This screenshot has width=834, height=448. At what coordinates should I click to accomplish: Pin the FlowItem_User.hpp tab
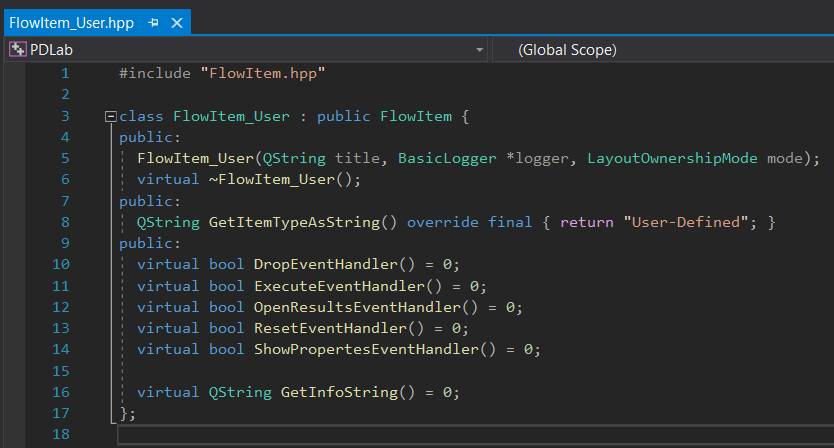(x=153, y=21)
